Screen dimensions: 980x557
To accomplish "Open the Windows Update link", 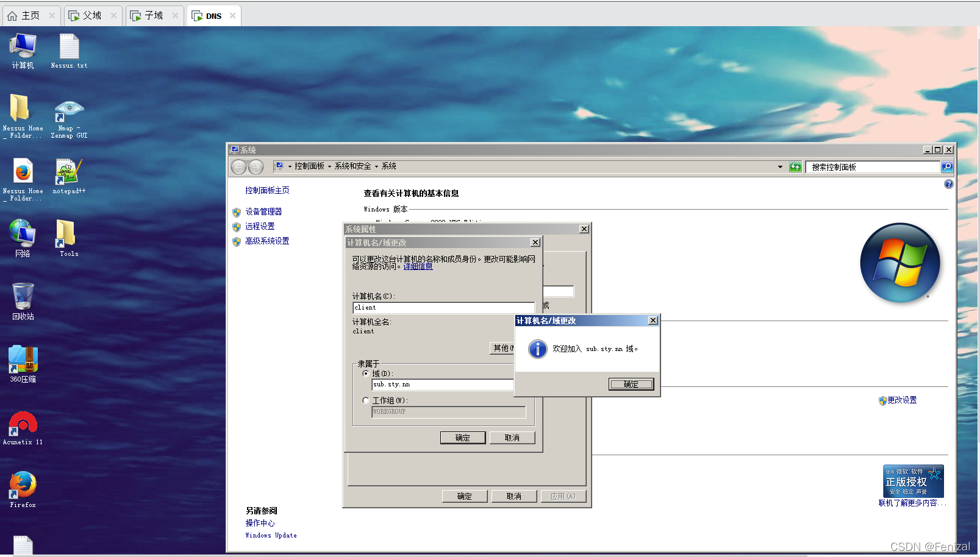I will (271, 535).
